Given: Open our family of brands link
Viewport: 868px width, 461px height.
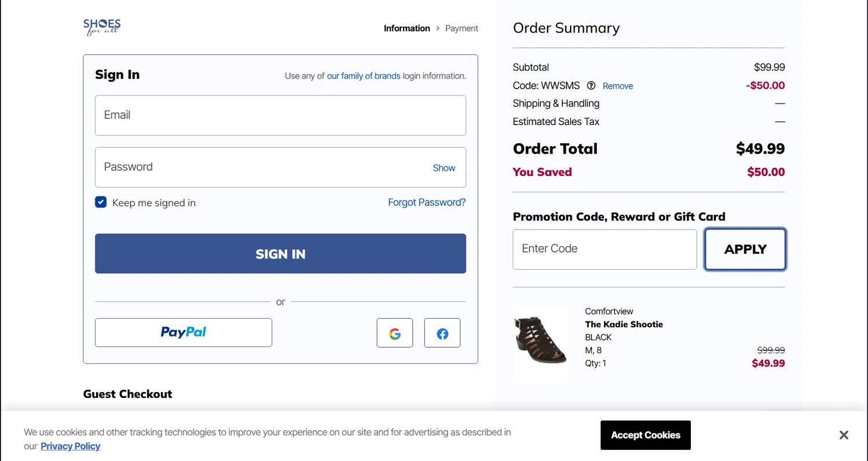Looking at the screenshot, I should 363,76.
